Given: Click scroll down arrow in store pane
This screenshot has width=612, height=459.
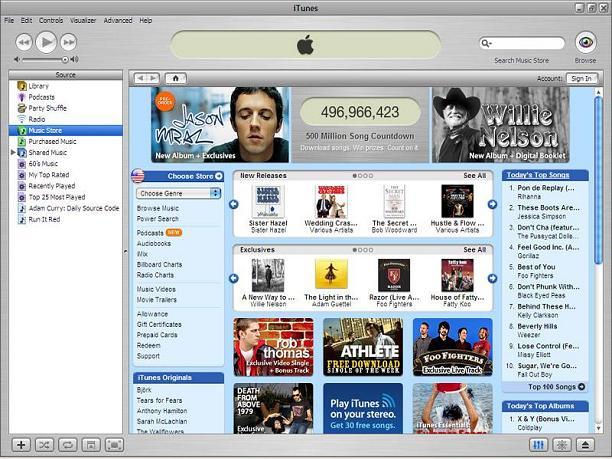Looking at the screenshot, I should (x=599, y=429).
